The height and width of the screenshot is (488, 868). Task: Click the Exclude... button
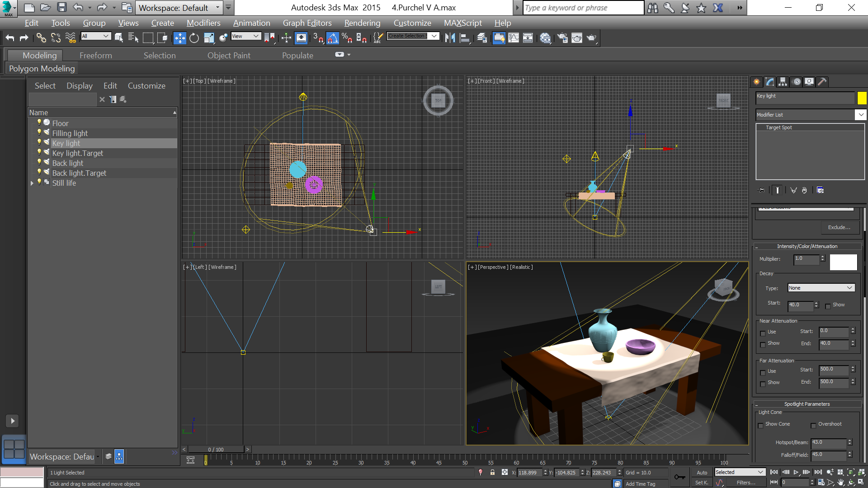coord(839,227)
